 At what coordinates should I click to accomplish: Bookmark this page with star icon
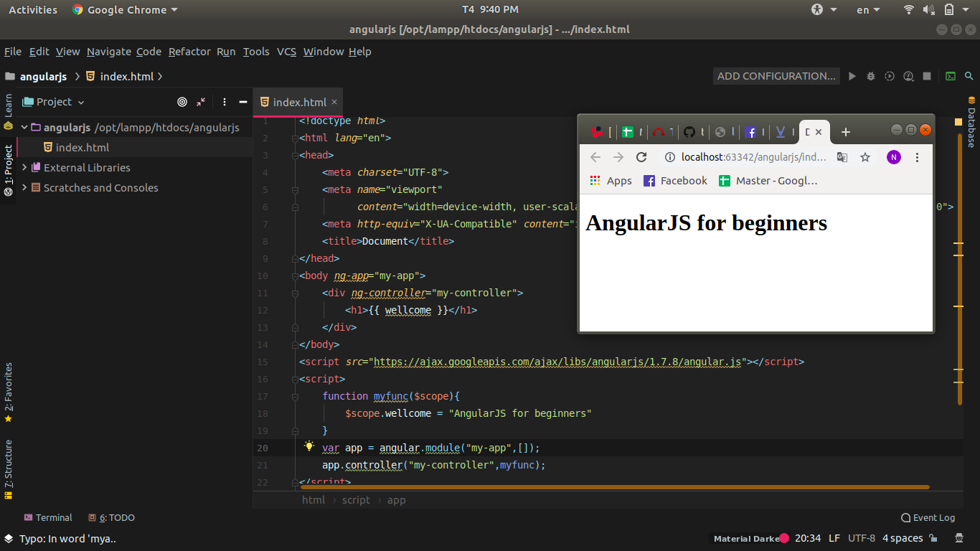(865, 157)
